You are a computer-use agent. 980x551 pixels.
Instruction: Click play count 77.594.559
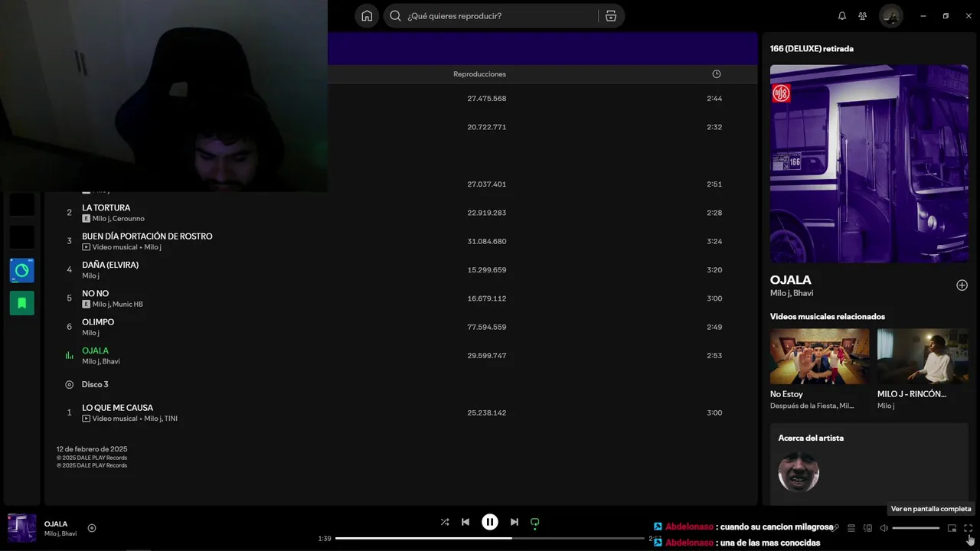486,327
